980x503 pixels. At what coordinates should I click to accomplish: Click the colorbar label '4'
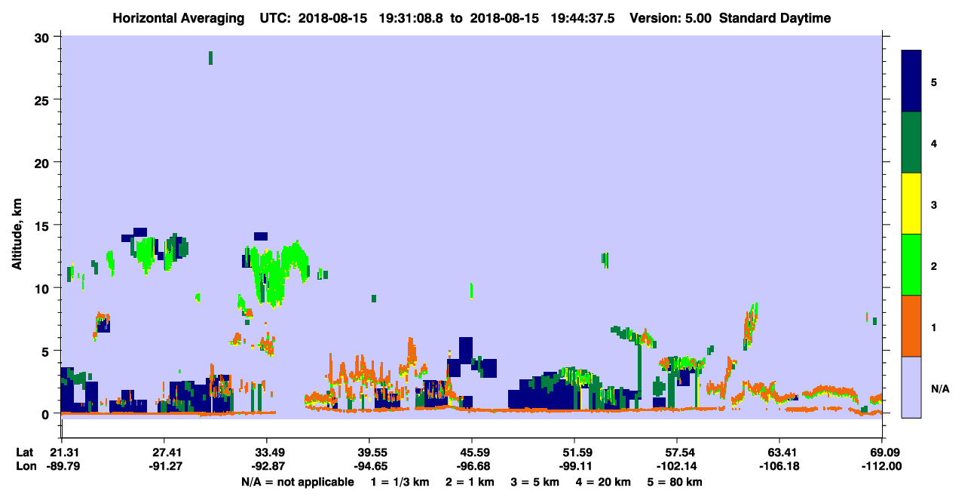point(934,143)
